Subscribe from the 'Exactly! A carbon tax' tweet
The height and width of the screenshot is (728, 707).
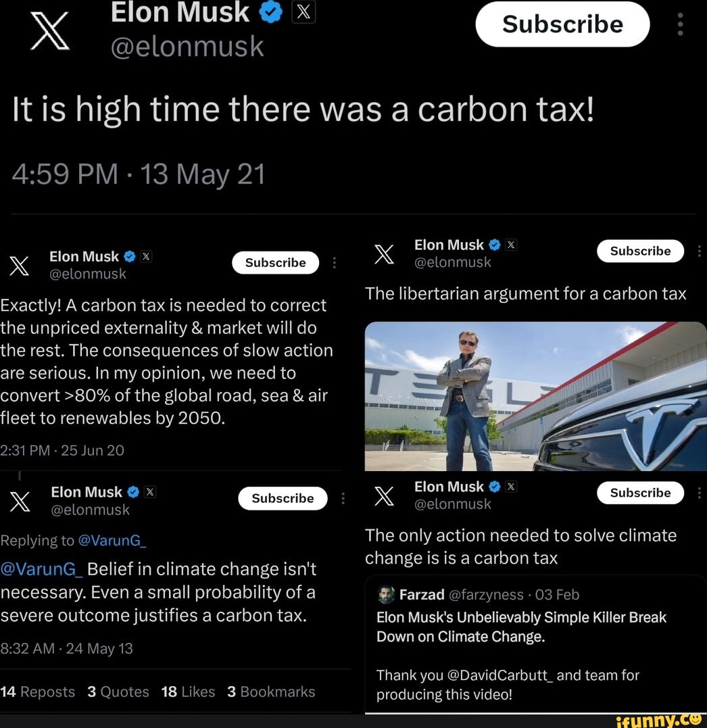point(275,263)
